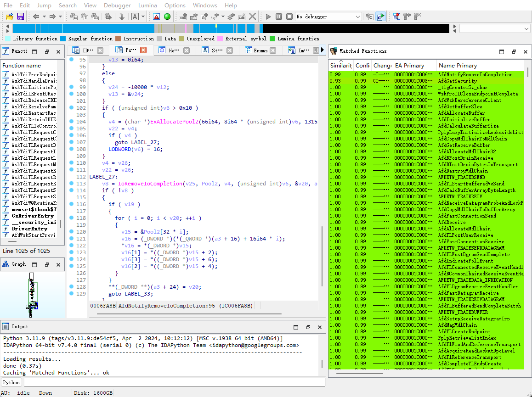Image resolution: width=532 pixels, height=397 pixels.
Task: Expand the dropdown arrow beside the A toolbar icon
Action: pyautogui.click(x=143, y=17)
